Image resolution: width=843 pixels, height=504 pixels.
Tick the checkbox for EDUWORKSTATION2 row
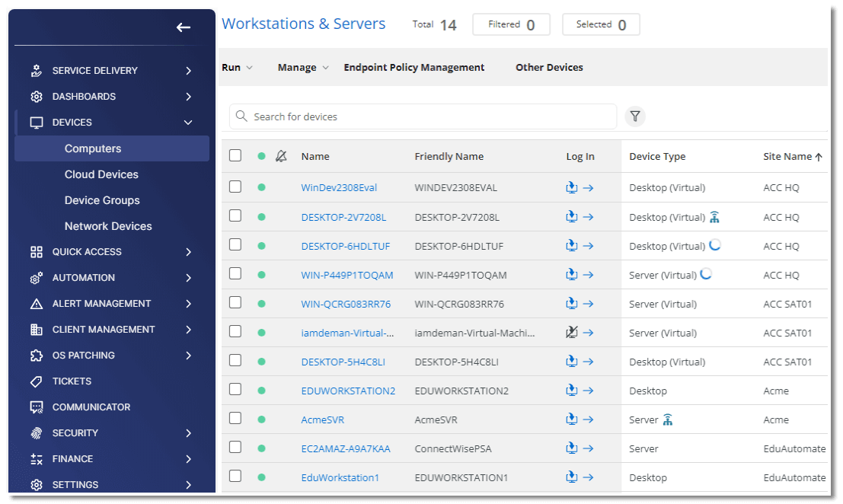coord(235,390)
